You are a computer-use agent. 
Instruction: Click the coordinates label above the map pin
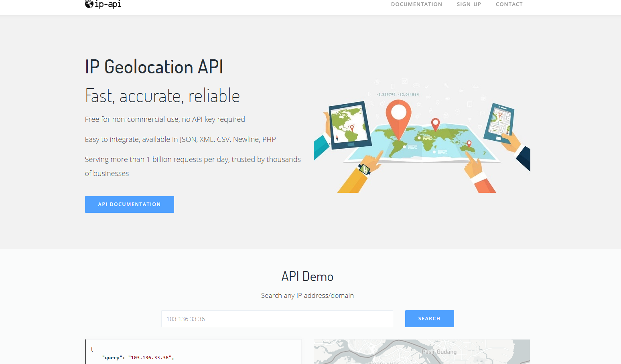(x=398, y=95)
